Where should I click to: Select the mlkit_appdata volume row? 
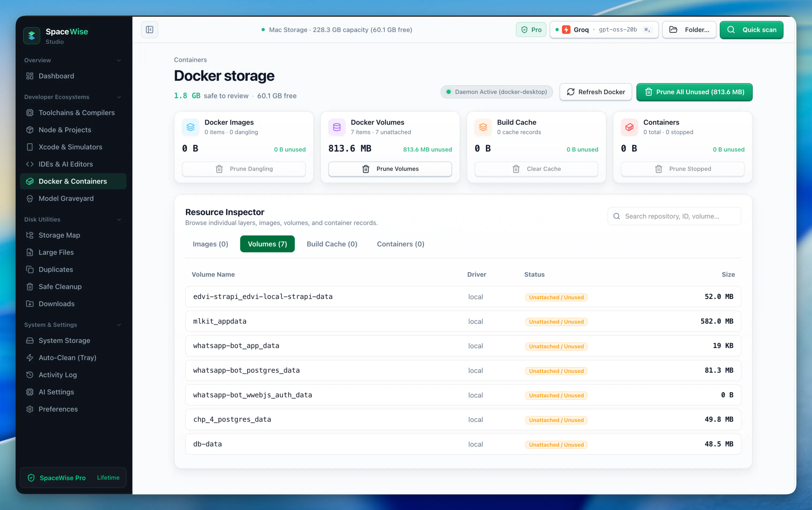tap(463, 321)
